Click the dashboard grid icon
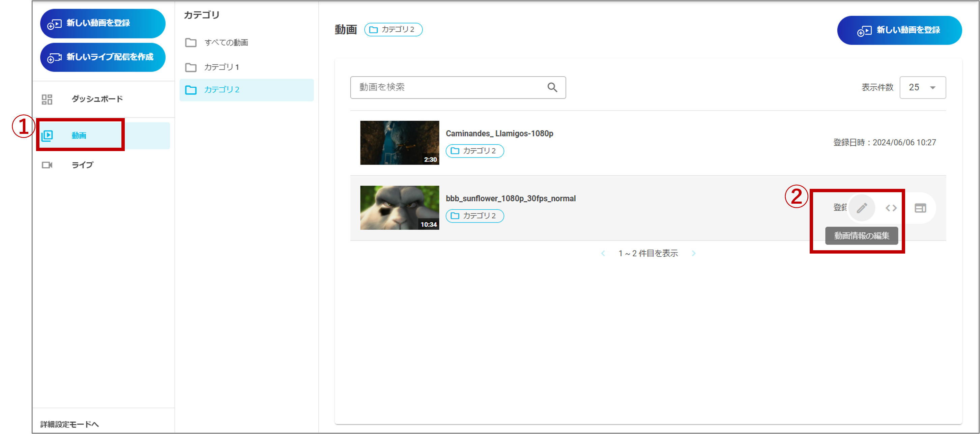The image size is (980, 434). coord(47,99)
